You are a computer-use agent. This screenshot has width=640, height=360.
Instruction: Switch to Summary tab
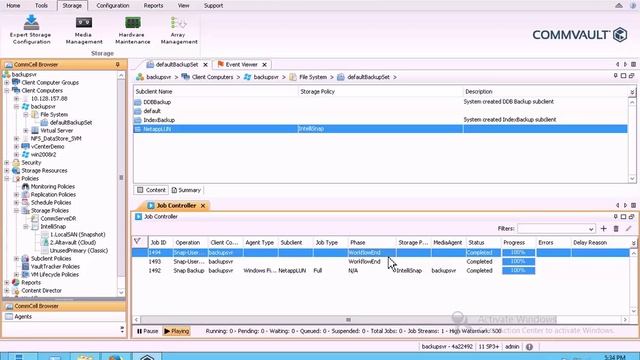tap(186, 190)
